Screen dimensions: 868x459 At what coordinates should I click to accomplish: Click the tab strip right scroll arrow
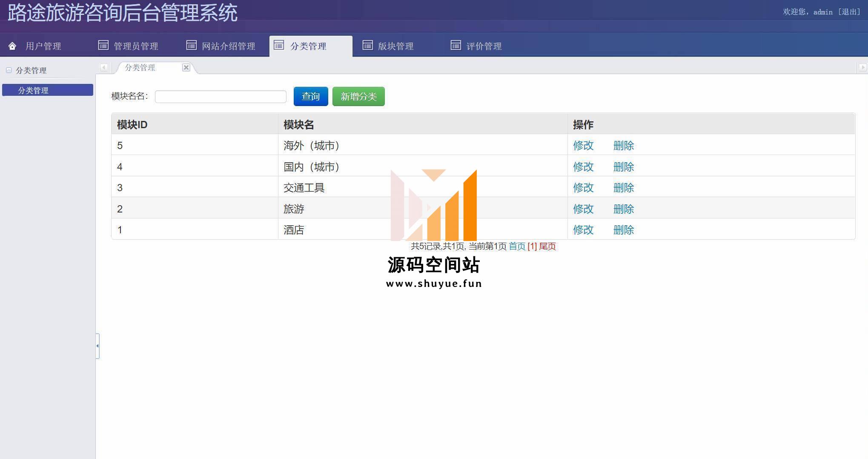pyautogui.click(x=862, y=67)
